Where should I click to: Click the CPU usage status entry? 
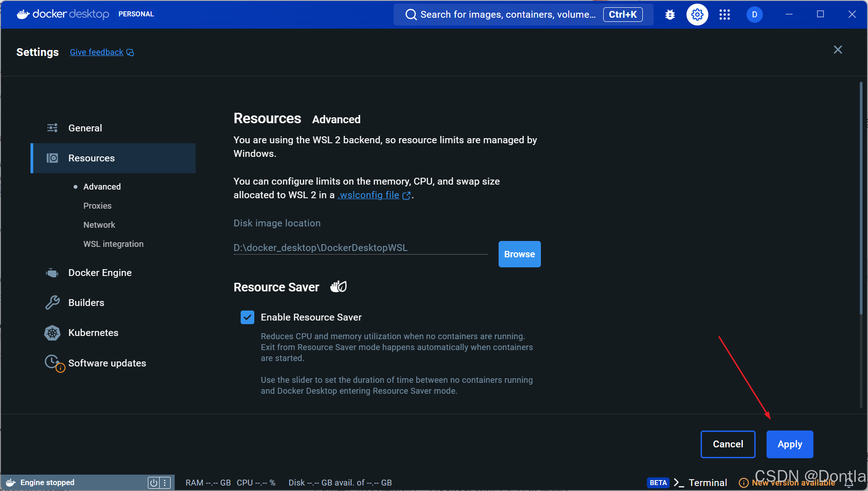(256, 483)
